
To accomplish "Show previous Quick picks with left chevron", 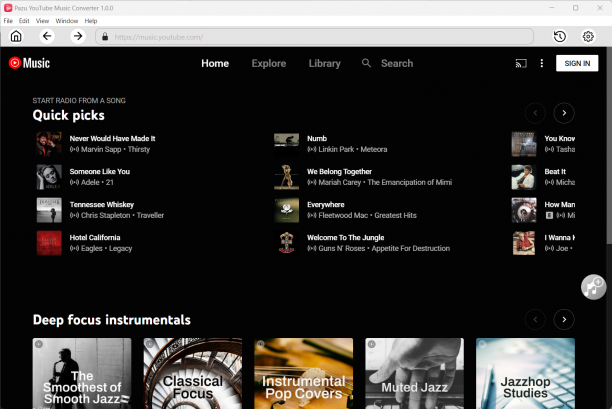I will point(535,113).
